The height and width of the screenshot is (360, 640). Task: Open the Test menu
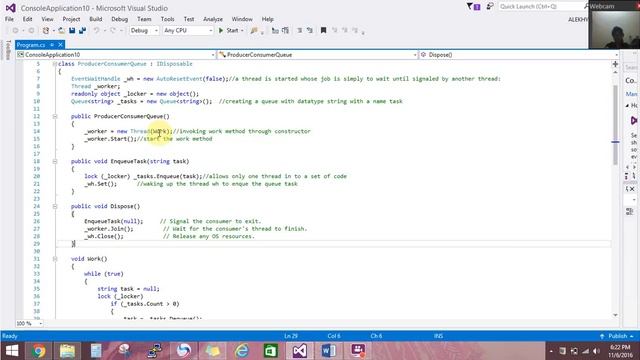[x=189, y=19]
